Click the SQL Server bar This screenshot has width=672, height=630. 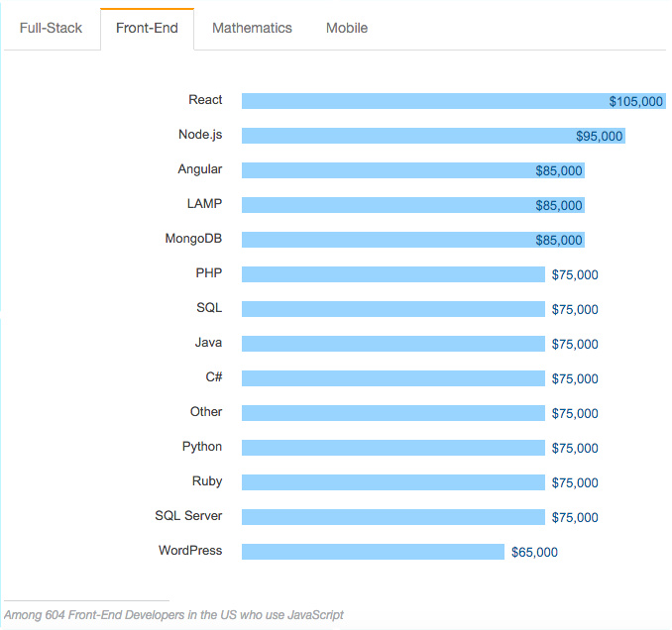[393, 517]
